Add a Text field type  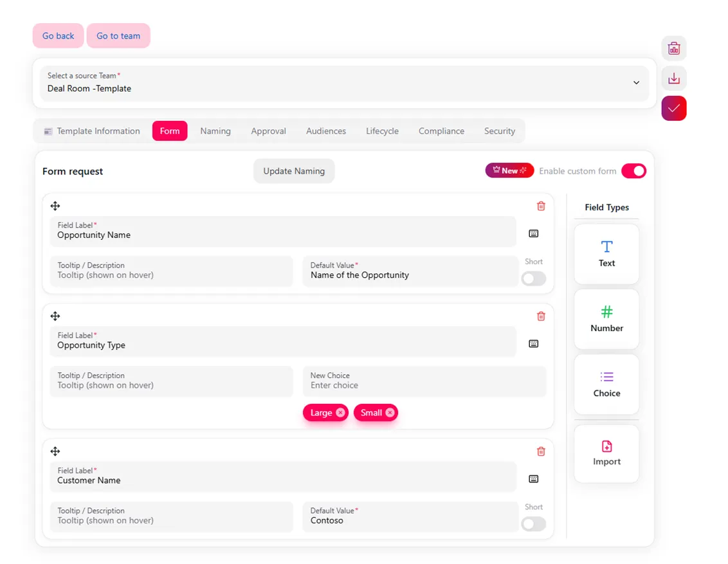(606, 254)
